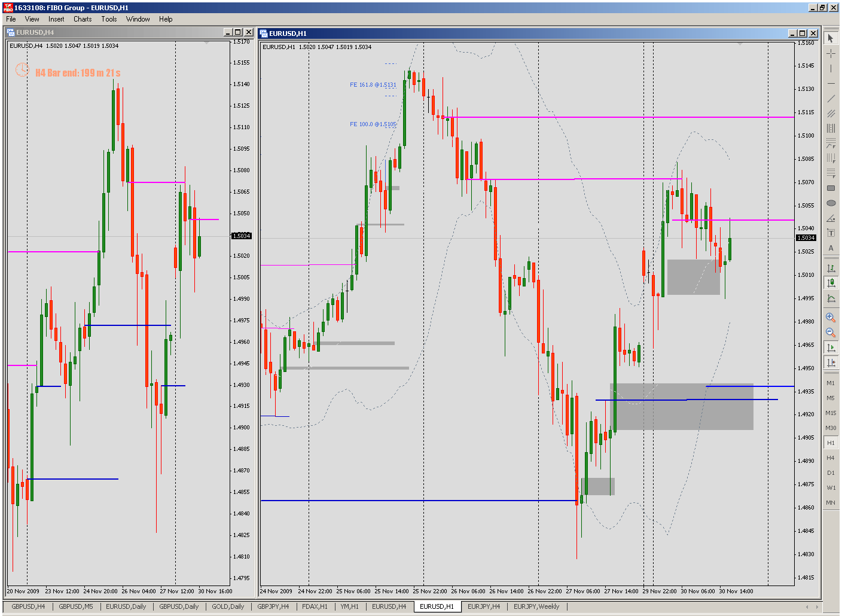Open the Charts menu
842x616 pixels.
(82, 19)
